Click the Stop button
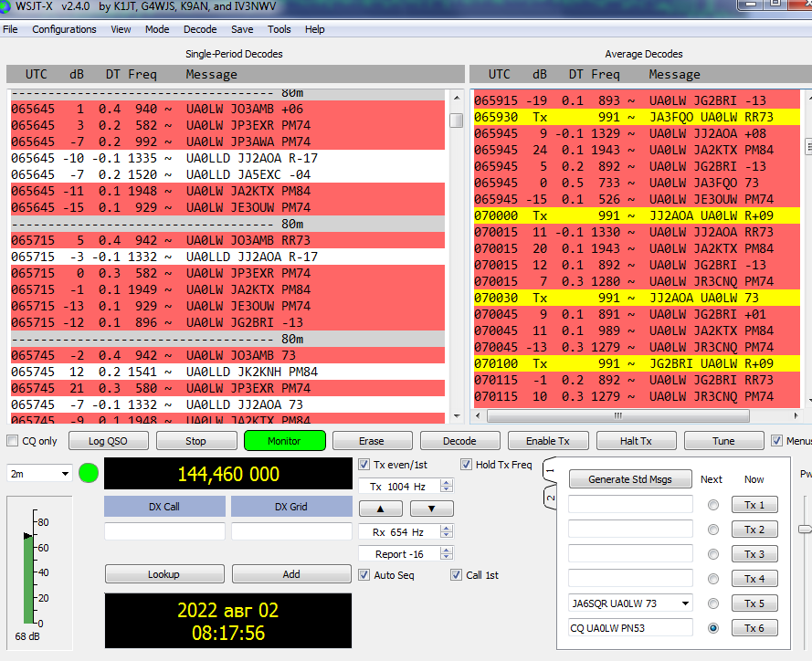This screenshot has height=661, width=812. tap(195, 441)
